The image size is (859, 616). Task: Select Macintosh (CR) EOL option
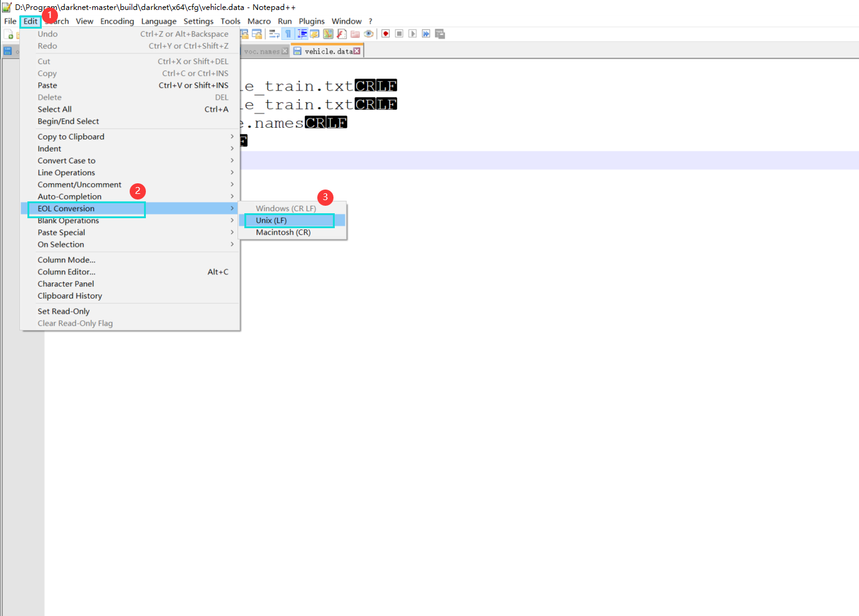(x=283, y=232)
